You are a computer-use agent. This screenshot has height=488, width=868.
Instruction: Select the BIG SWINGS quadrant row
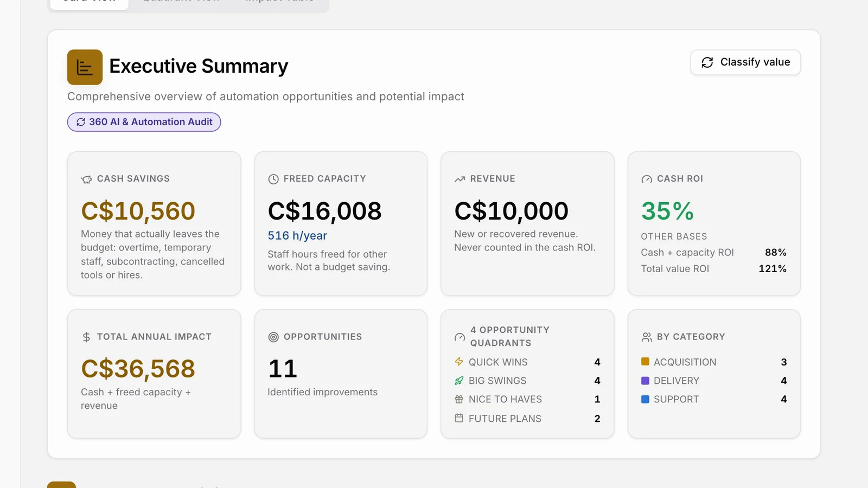click(527, 381)
